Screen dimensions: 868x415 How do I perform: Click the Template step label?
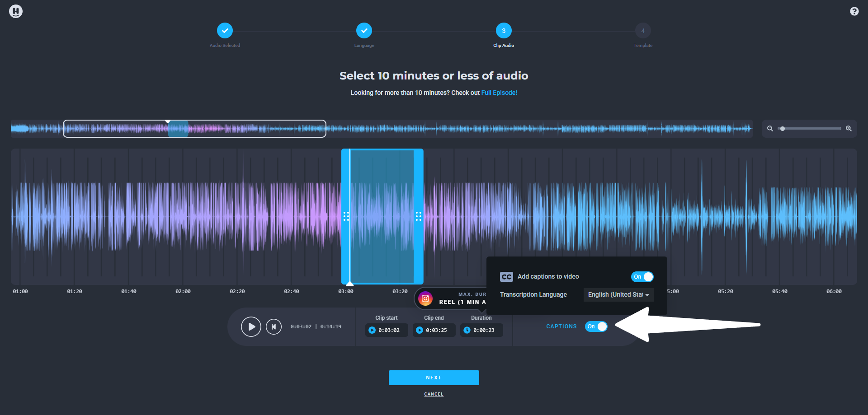[643, 46]
